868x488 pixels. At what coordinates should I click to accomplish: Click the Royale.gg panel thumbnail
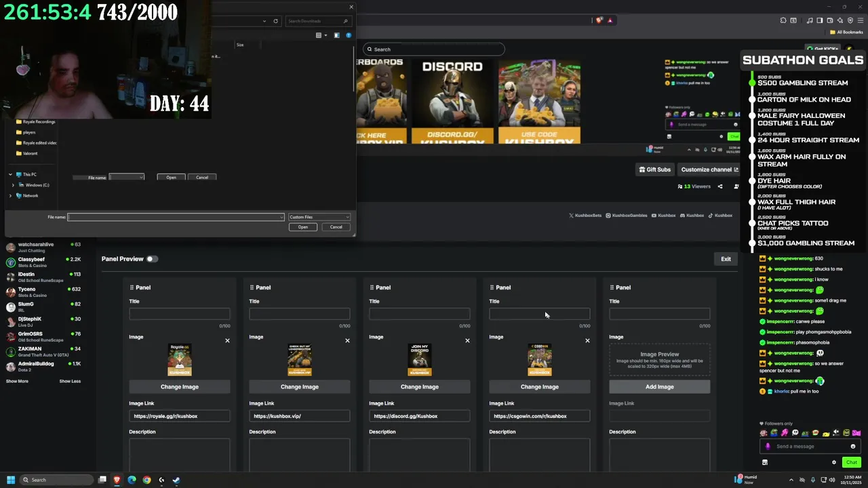180,360
